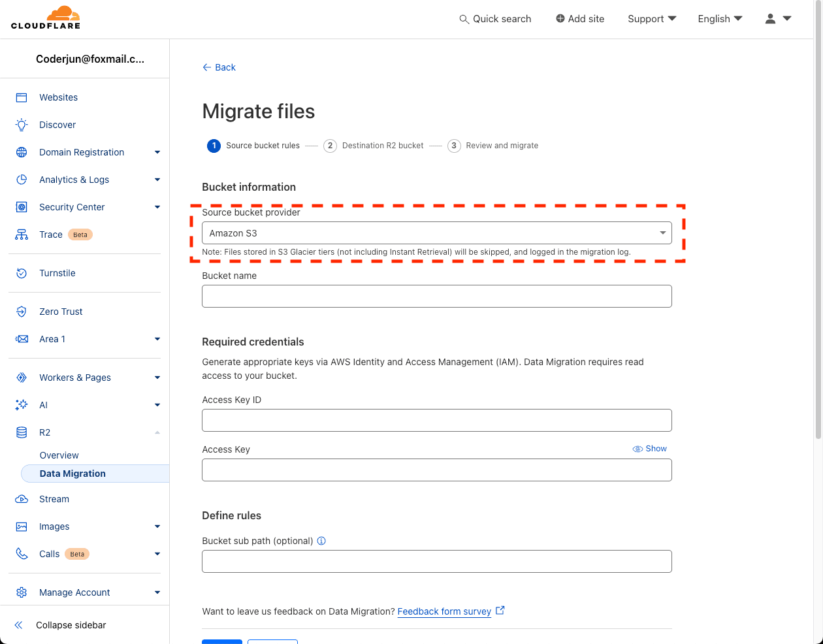Click the R2 database icon

pos(22,432)
